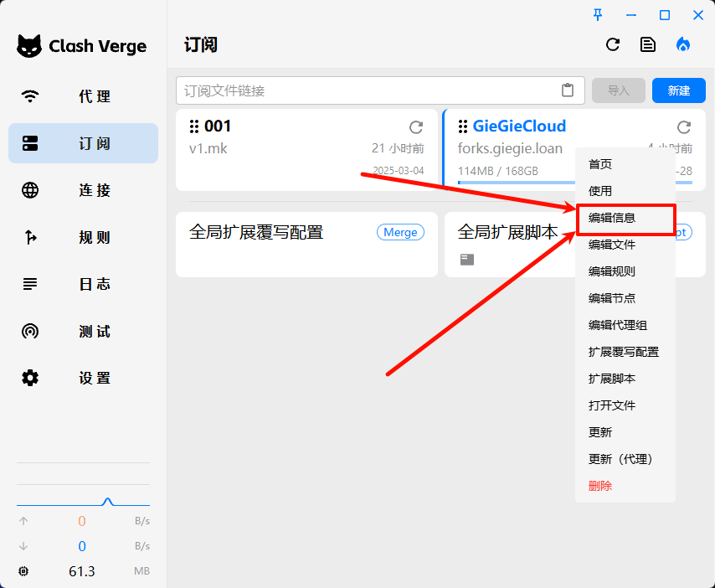715x588 pixels.
Task: Choose 编辑代理组 in the context menu
Action: pos(625,325)
